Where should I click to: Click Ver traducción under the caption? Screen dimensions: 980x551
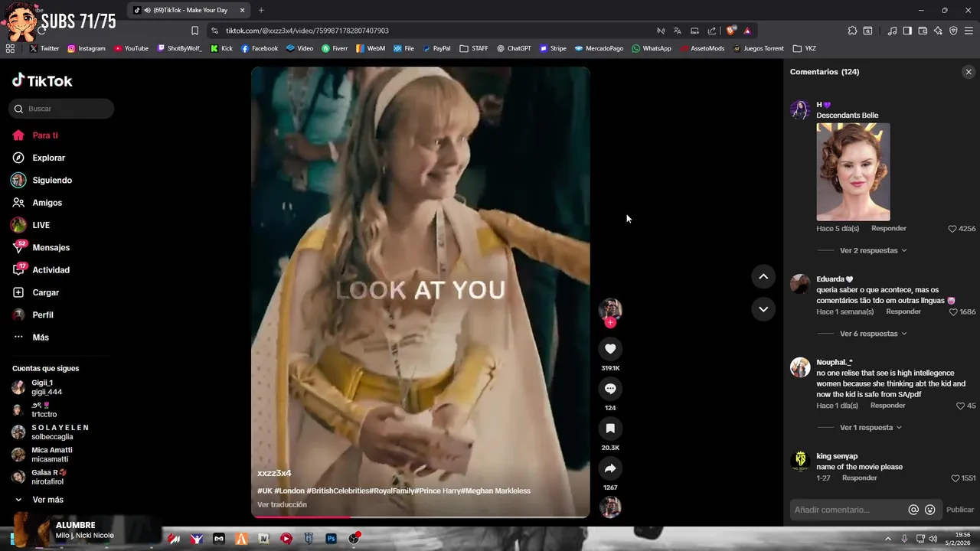282,504
